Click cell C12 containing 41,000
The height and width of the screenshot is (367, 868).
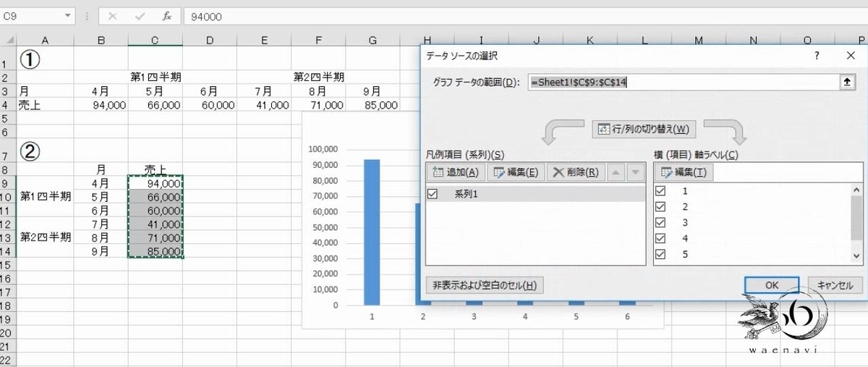156,224
